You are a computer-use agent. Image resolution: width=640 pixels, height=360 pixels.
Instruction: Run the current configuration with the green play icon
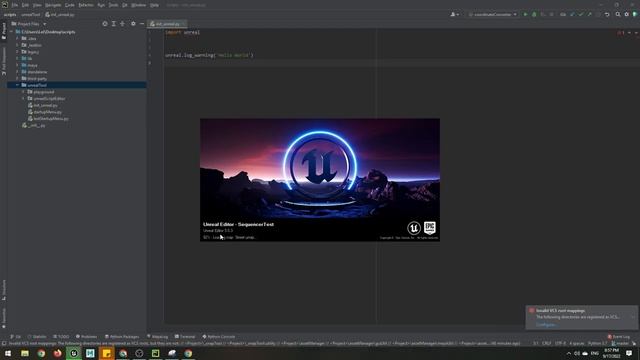[x=525, y=14]
